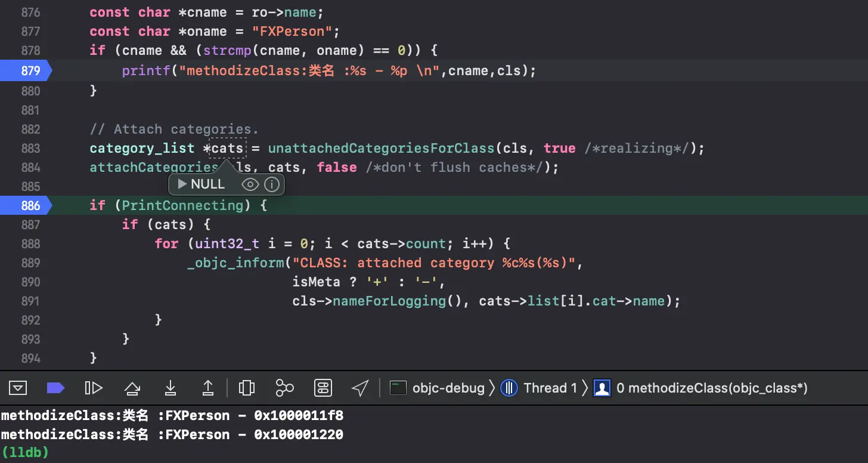Open Quick Look eye icon in popup

250,184
